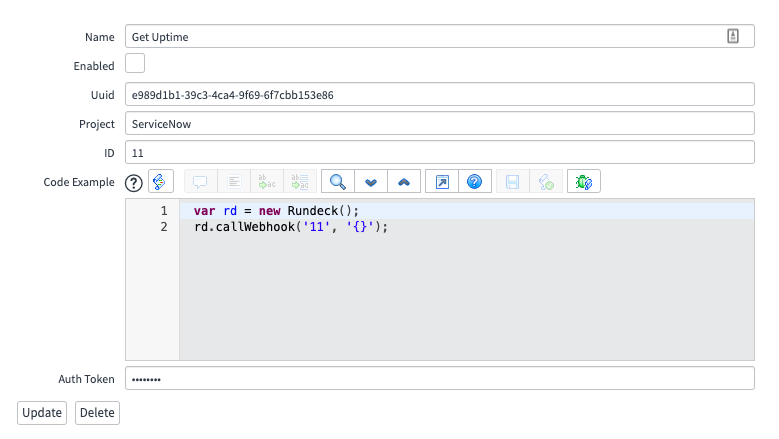Open script search with magnifier icon
779x439 pixels.
[x=338, y=181]
